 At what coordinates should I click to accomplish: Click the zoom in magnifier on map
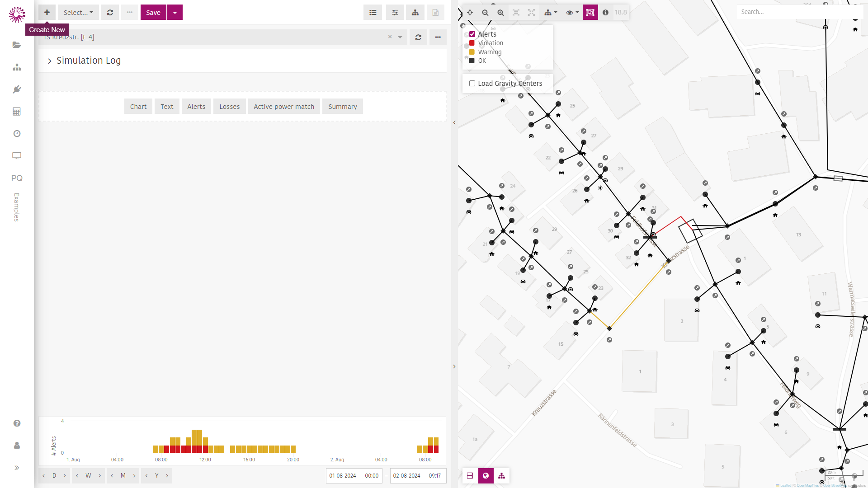point(500,13)
